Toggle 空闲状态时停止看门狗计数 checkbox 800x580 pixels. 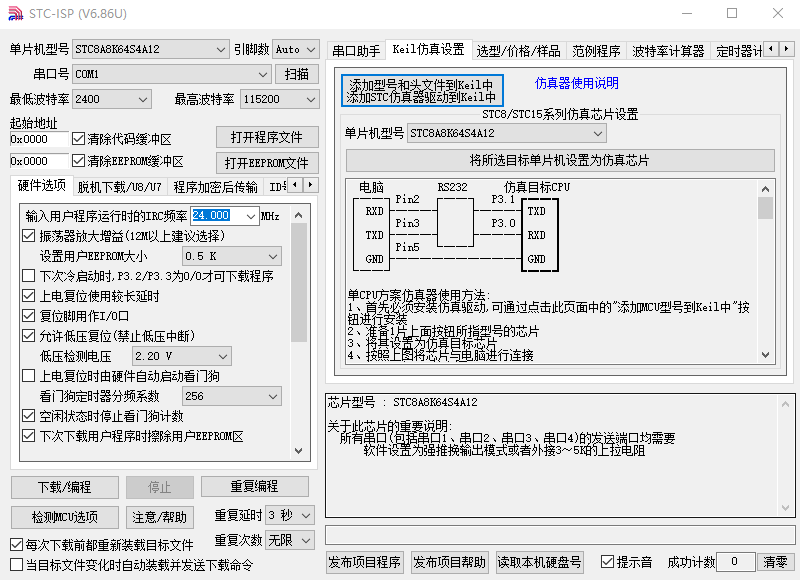29,416
